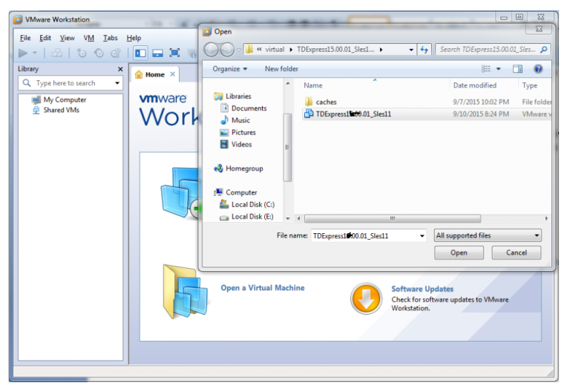This screenshot has width=570, height=392.
Task: Click the Revert to Snapshot toolbar icon
Action: coord(99,53)
